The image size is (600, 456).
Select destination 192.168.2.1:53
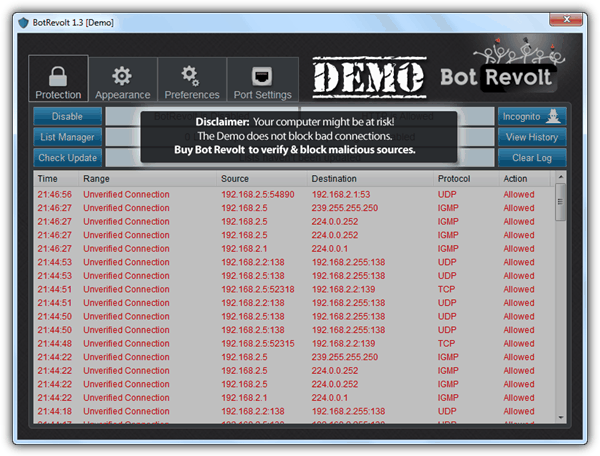(341, 194)
